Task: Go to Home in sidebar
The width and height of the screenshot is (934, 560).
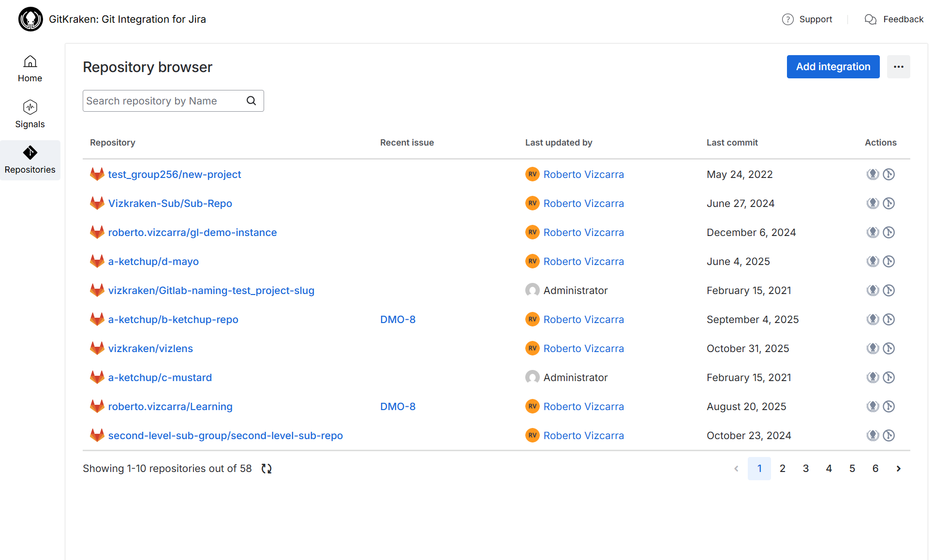Action: 30,69
